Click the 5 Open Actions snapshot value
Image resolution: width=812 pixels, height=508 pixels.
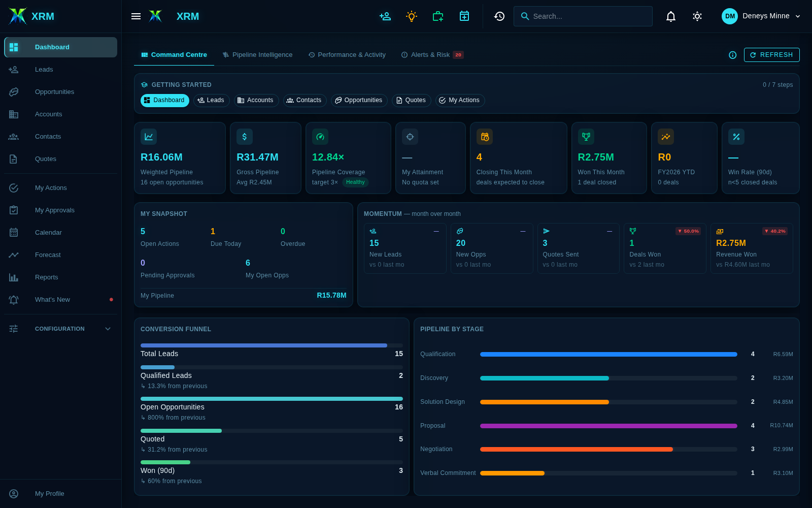[143, 231]
